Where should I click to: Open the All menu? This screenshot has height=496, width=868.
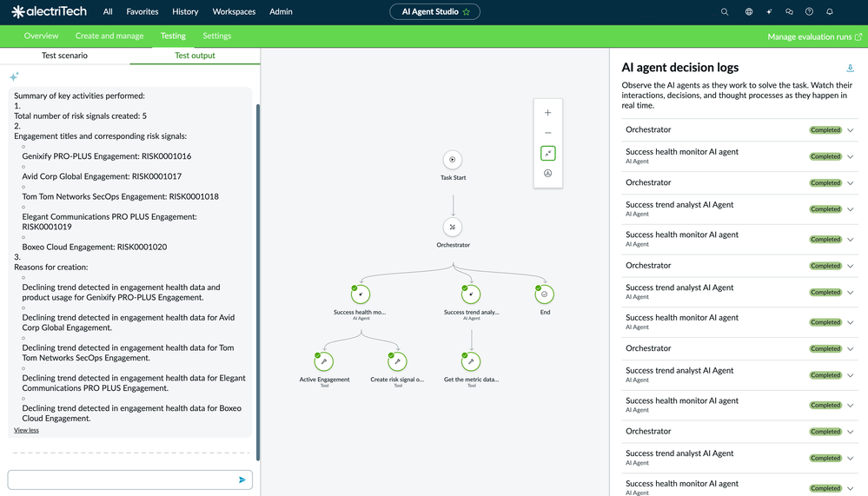[x=108, y=11]
